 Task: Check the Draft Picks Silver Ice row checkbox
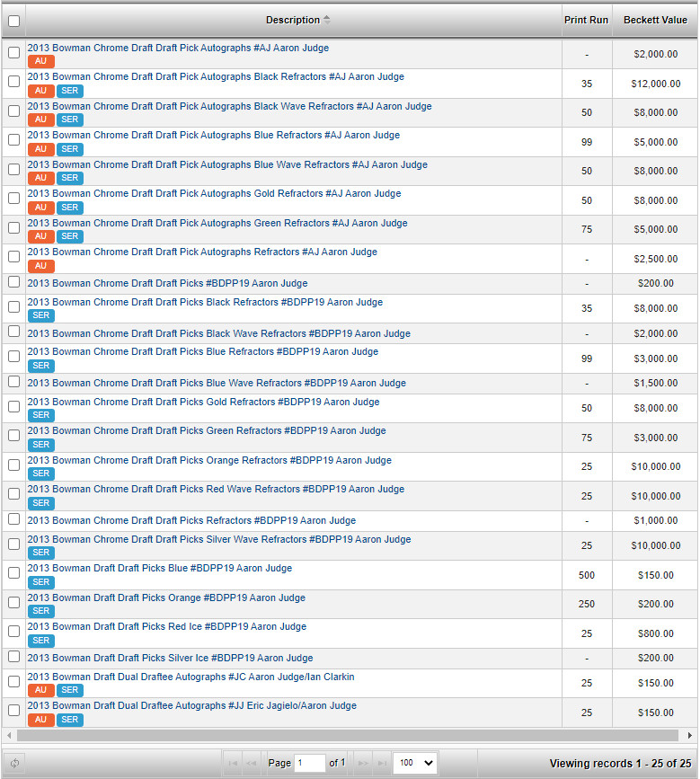pos(13,656)
